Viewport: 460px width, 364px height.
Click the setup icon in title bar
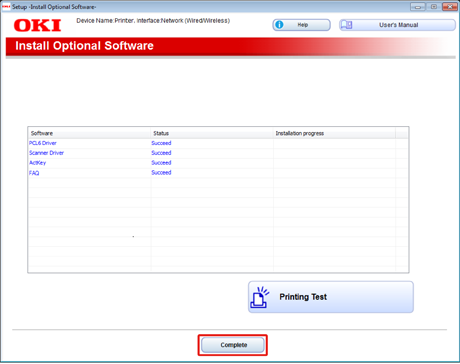click(6, 6)
